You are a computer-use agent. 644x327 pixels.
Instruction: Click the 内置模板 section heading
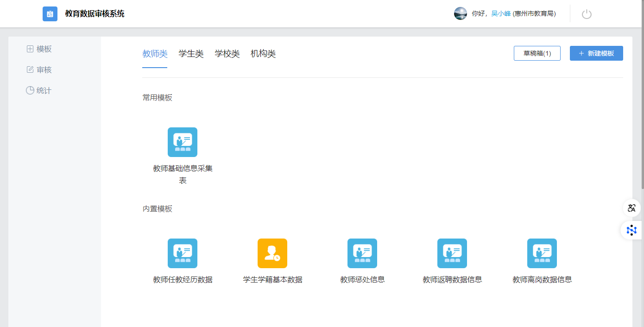coord(158,209)
